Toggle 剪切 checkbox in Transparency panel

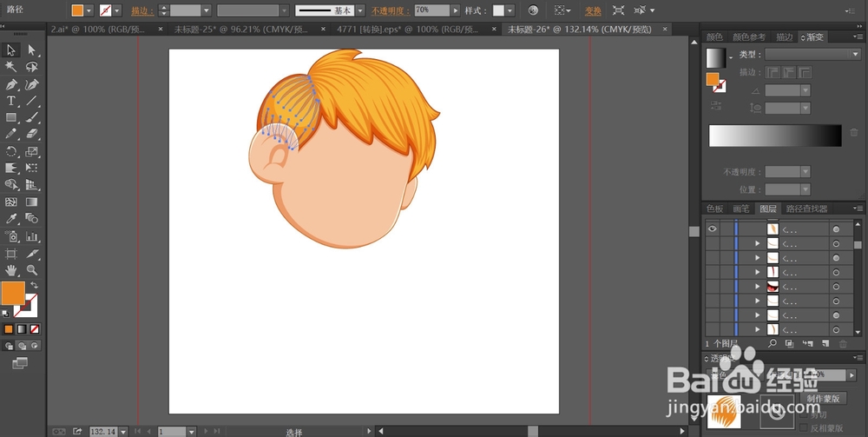pyautogui.click(x=804, y=414)
